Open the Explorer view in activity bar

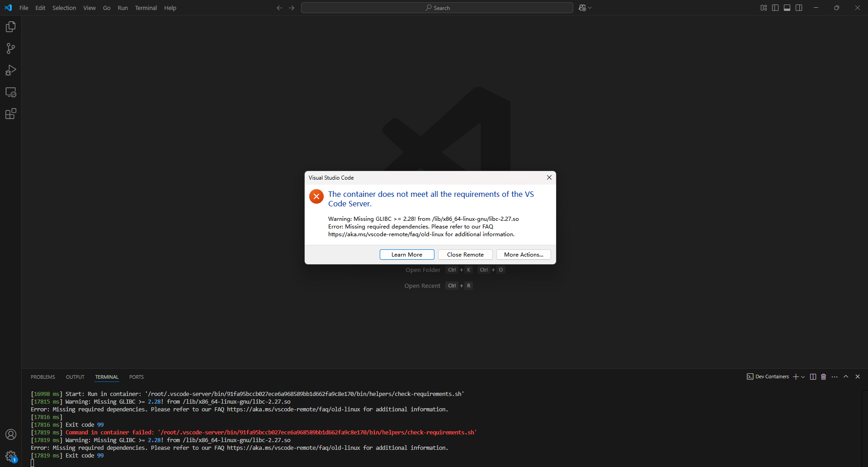pyautogui.click(x=11, y=27)
